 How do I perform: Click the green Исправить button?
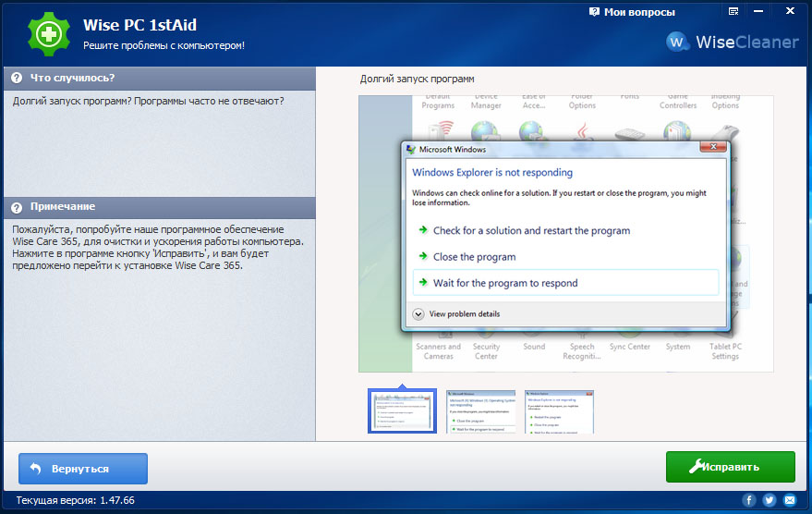pos(730,467)
